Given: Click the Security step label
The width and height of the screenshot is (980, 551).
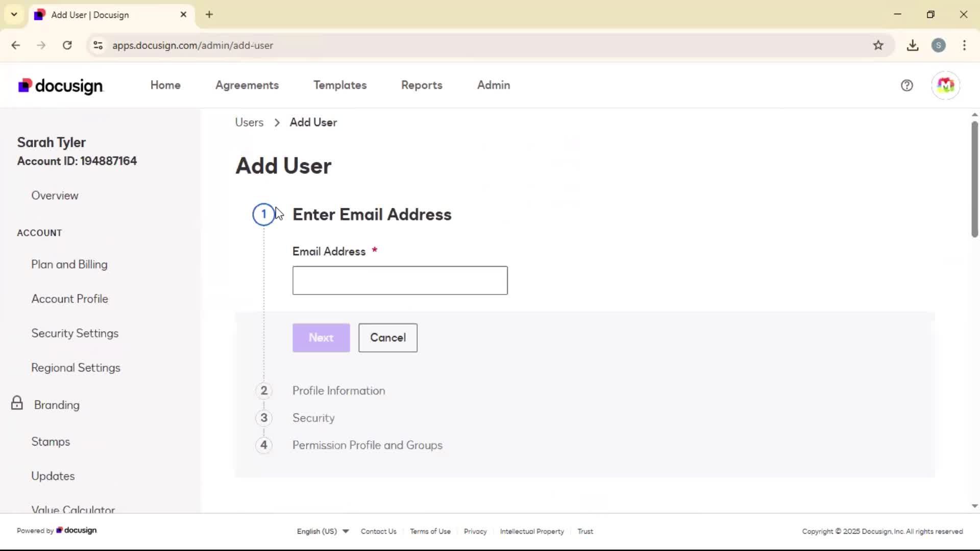Looking at the screenshot, I should click(x=313, y=418).
